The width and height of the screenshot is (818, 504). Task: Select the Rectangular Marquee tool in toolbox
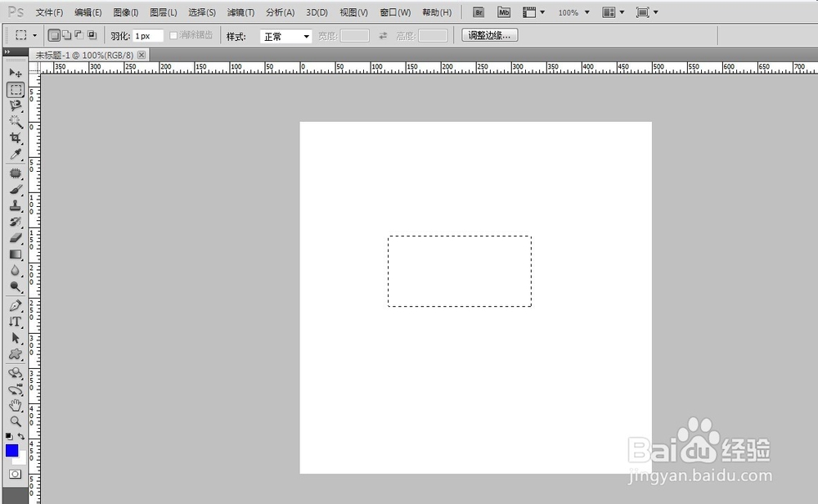tap(16, 90)
